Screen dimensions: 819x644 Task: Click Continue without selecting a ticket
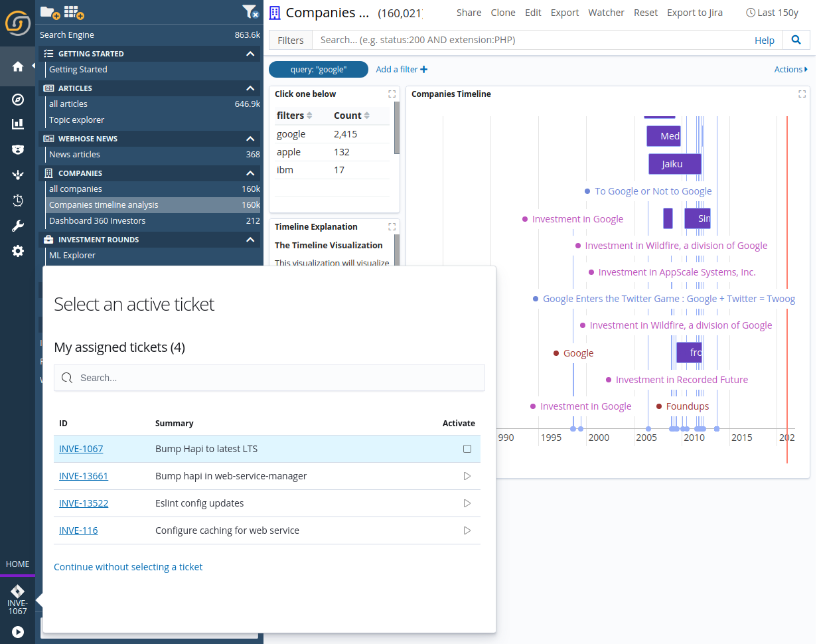coord(128,567)
